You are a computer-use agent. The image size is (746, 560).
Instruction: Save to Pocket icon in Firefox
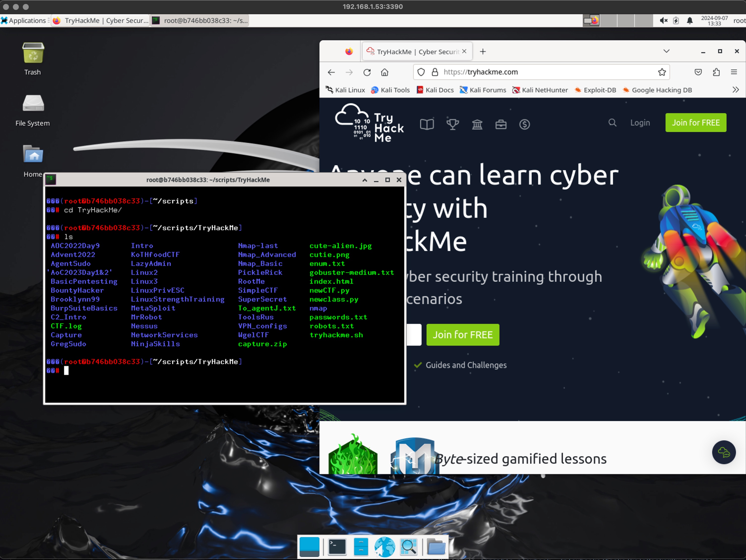pos(698,72)
